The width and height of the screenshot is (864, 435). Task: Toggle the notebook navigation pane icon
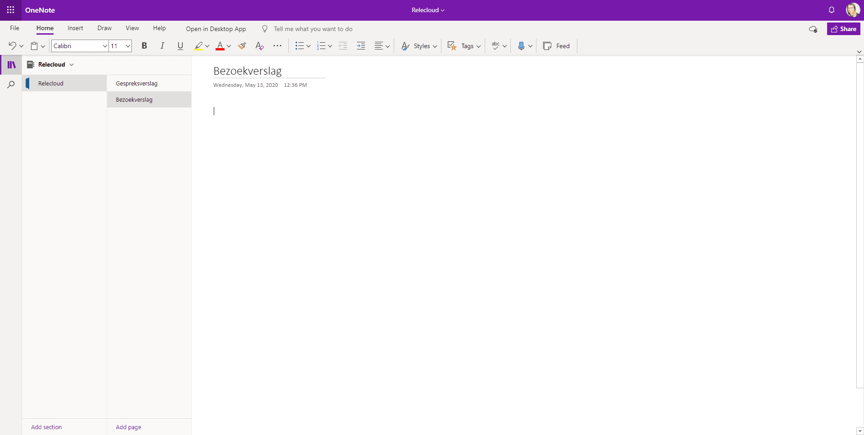(11, 65)
